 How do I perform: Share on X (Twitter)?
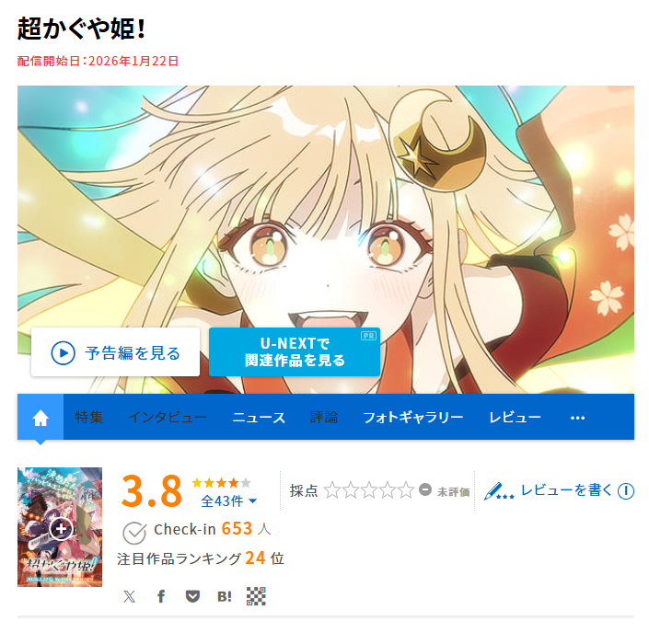(129, 596)
